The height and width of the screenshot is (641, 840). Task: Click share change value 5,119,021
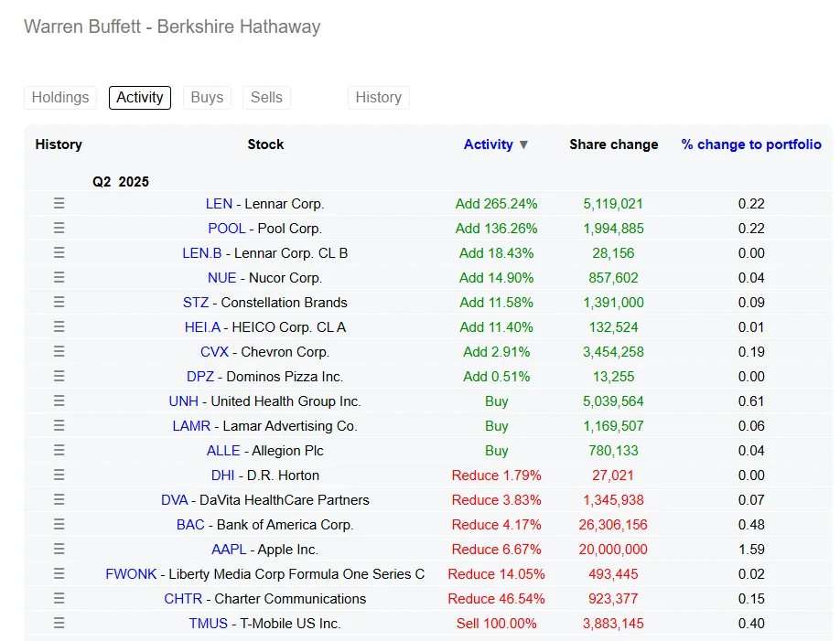click(x=613, y=204)
